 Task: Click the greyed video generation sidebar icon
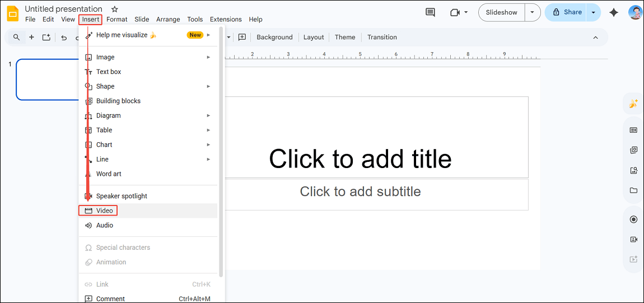633,259
